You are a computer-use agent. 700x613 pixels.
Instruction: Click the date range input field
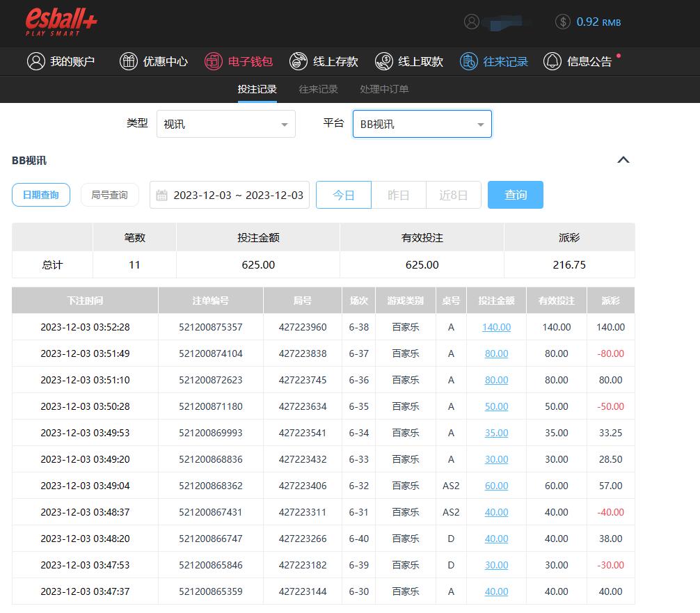tap(230, 195)
